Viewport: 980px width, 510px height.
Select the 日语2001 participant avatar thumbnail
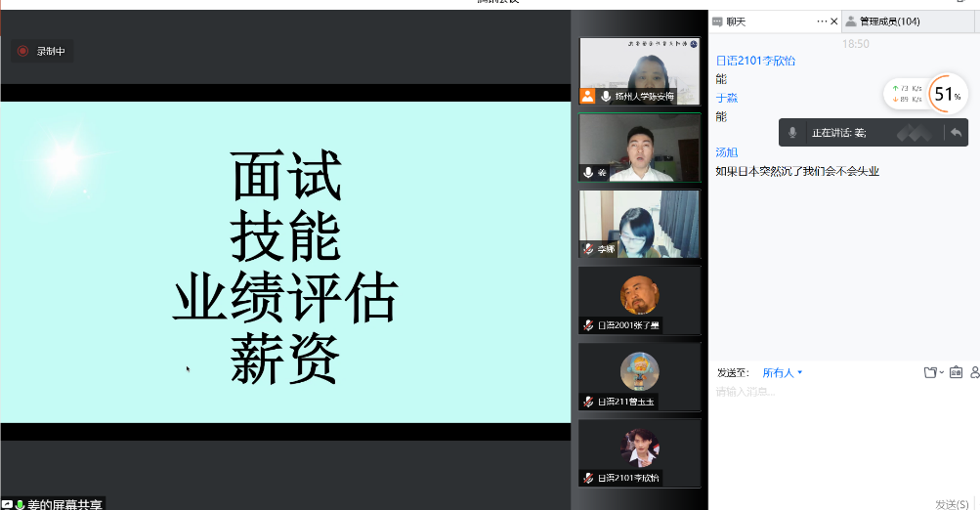click(x=640, y=295)
